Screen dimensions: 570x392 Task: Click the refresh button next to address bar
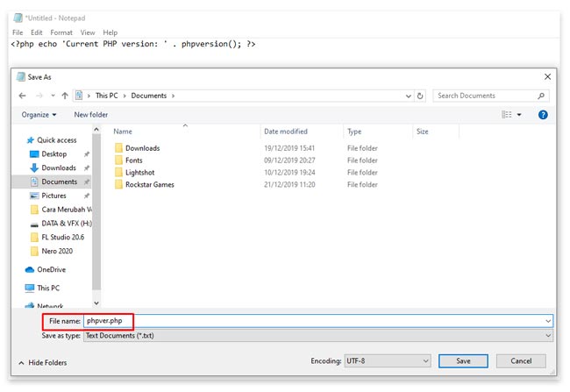click(x=420, y=96)
